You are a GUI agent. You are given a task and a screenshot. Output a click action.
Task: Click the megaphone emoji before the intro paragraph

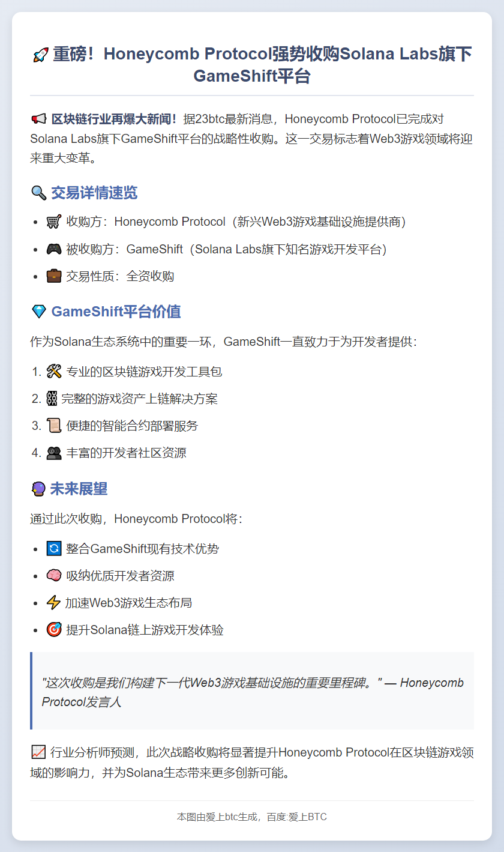[x=38, y=119]
